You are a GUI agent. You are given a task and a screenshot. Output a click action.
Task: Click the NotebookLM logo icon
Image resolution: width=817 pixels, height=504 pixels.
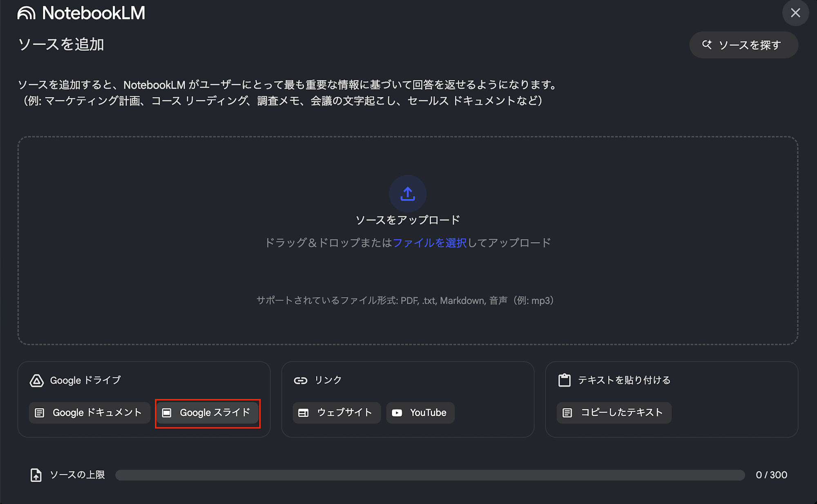(x=27, y=13)
